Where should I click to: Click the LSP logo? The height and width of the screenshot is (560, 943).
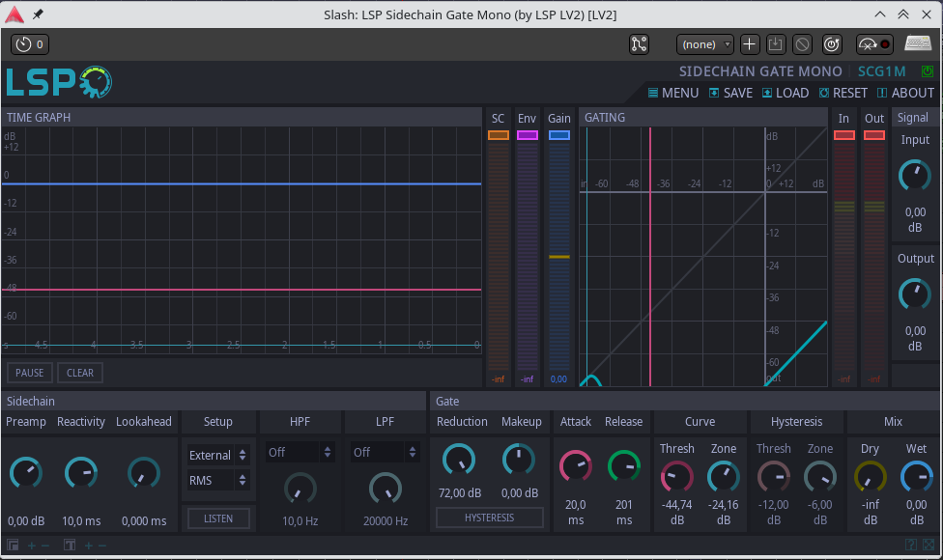pos(58,83)
